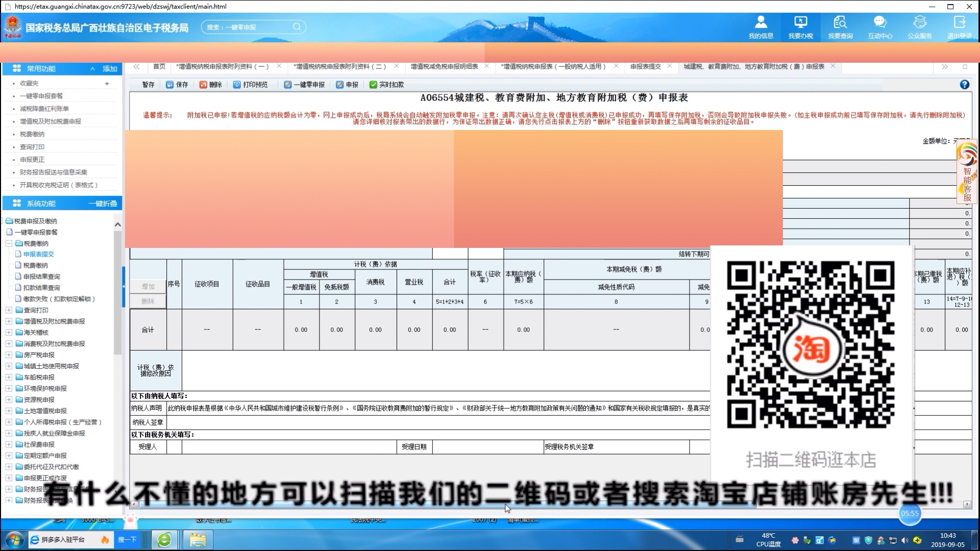Open 申报表提交 tree item
Viewport: 980px width, 551px height.
point(38,254)
